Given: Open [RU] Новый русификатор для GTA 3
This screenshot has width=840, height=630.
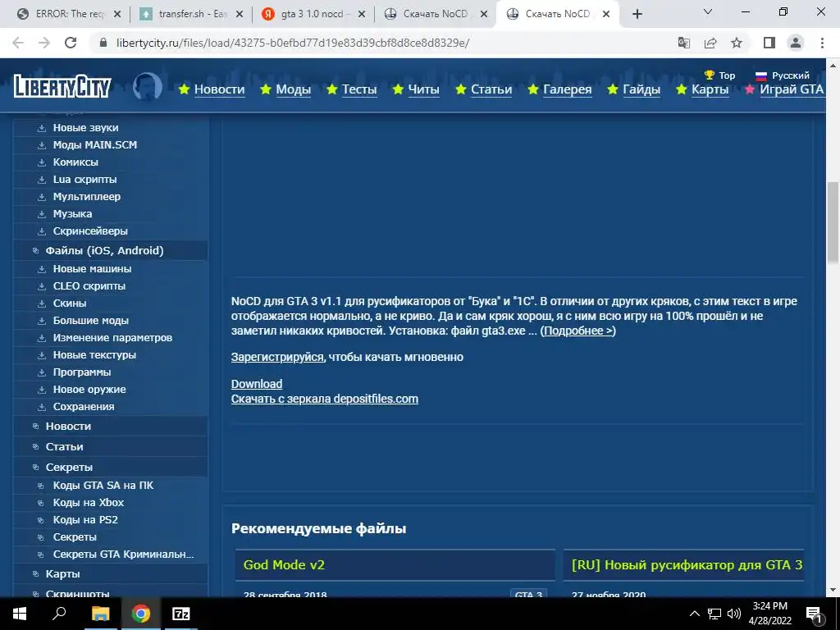Looking at the screenshot, I should [x=687, y=564].
